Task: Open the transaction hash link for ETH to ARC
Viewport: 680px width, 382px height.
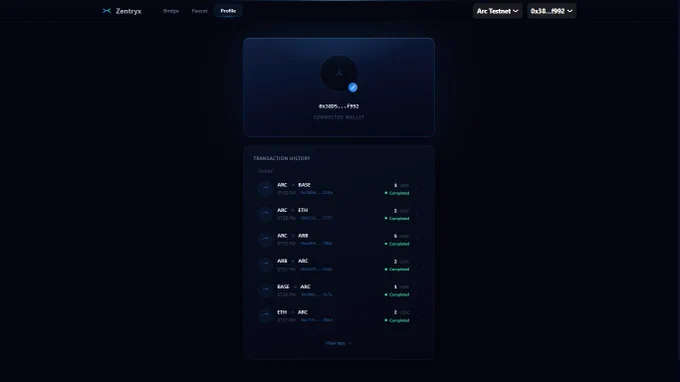Action: click(x=317, y=320)
